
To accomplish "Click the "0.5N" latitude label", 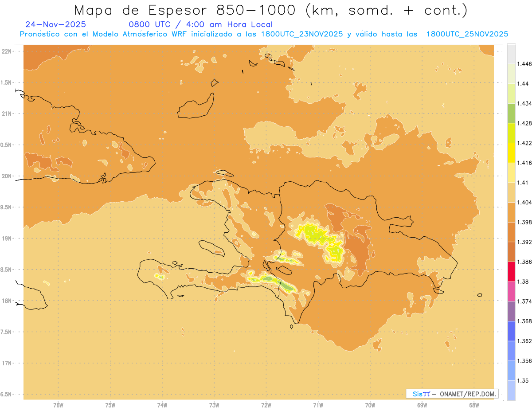I will point(7,145).
